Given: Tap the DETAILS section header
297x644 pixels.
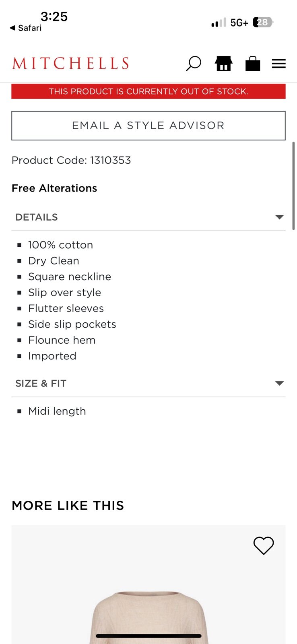Looking at the screenshot, I should tap(148, 217).
